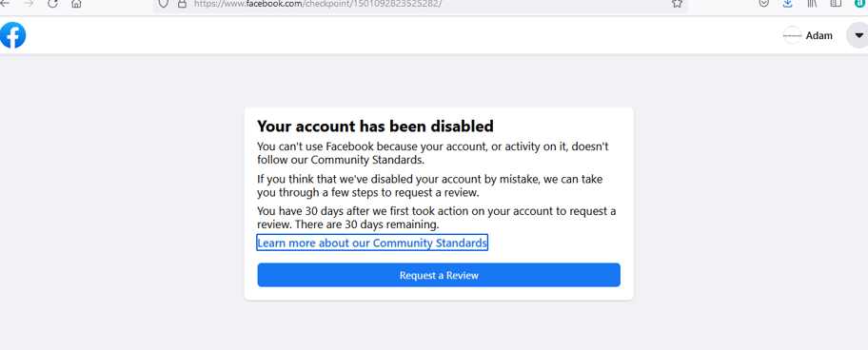868x350 pixels.
Task: Bookmark this page with the star icon
Action: (x=677, y=3)
